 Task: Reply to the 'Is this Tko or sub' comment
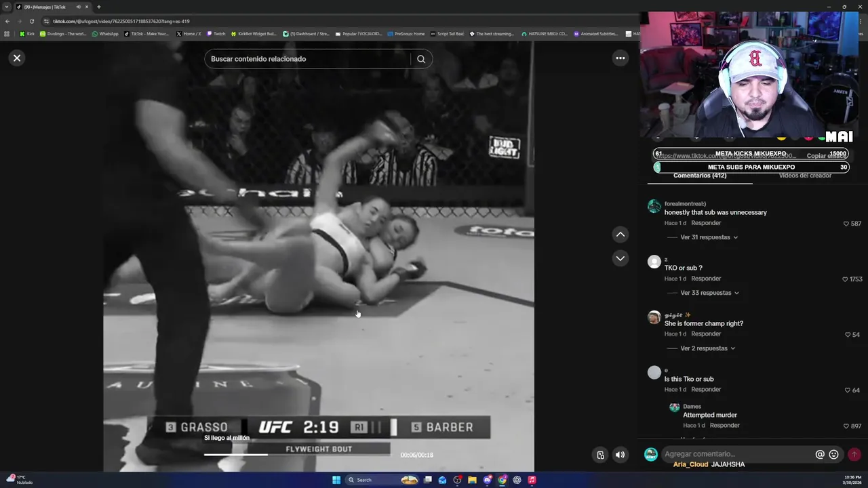(706, 390)
